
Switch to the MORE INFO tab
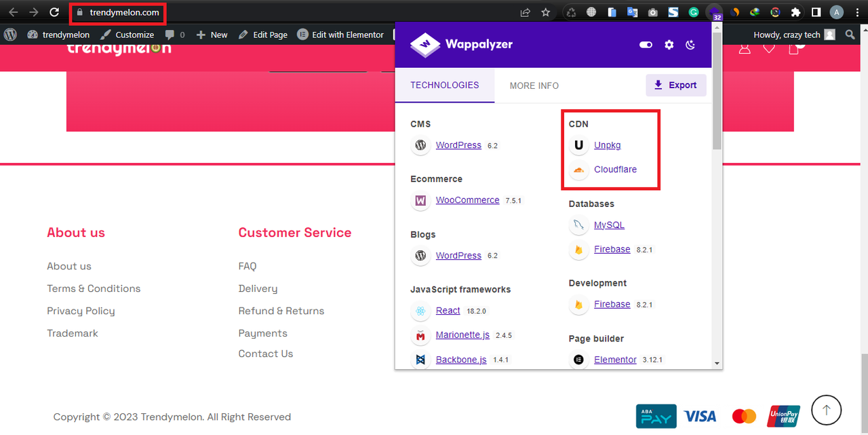click(534, 86)
